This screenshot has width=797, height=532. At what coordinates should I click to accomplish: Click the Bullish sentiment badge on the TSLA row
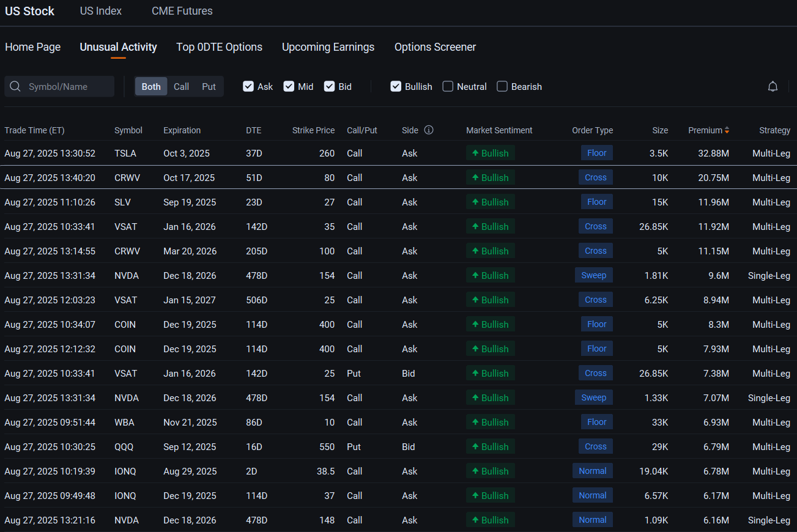click(x=490, y=152)
